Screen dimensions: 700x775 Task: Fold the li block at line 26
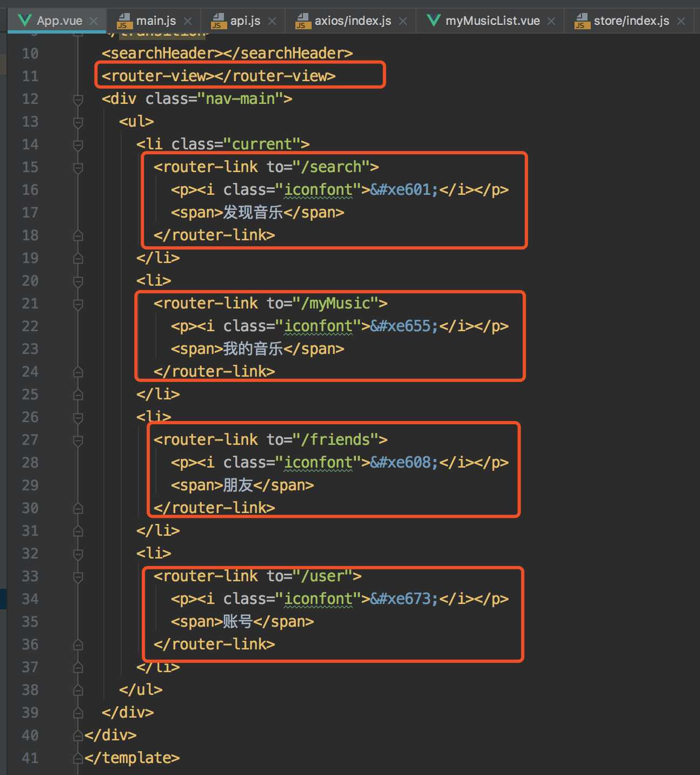(78, 418)
